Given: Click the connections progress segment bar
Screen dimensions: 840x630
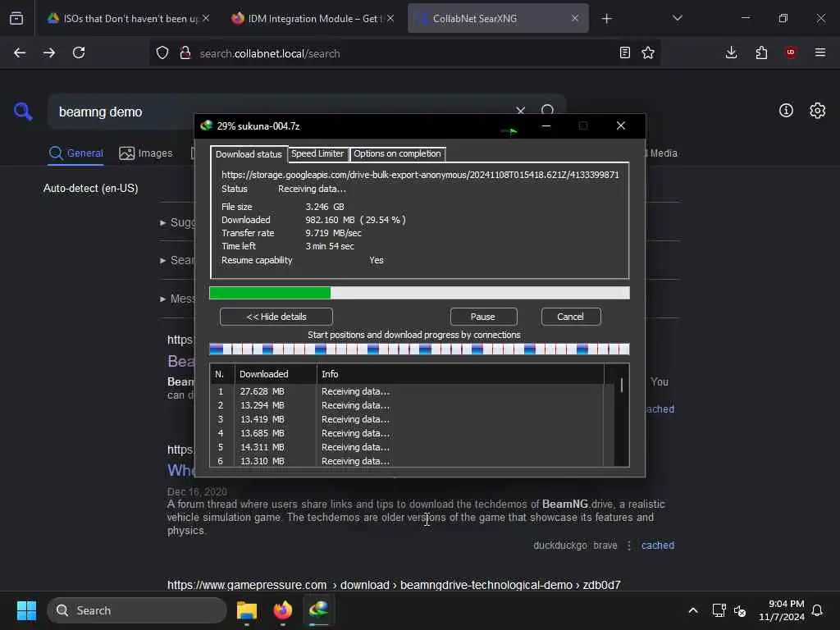Looking at the screenshot, I should coord(419,349).
